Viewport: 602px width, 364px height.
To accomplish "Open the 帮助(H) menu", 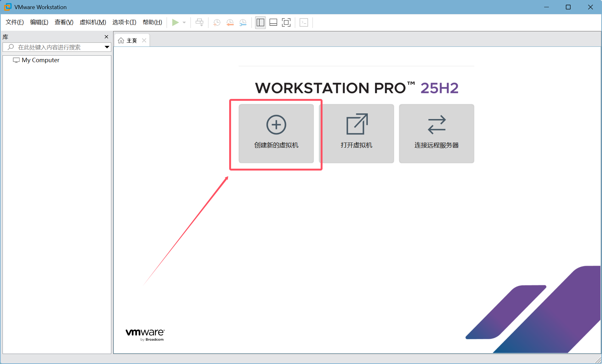I will [x=152, y=22].
